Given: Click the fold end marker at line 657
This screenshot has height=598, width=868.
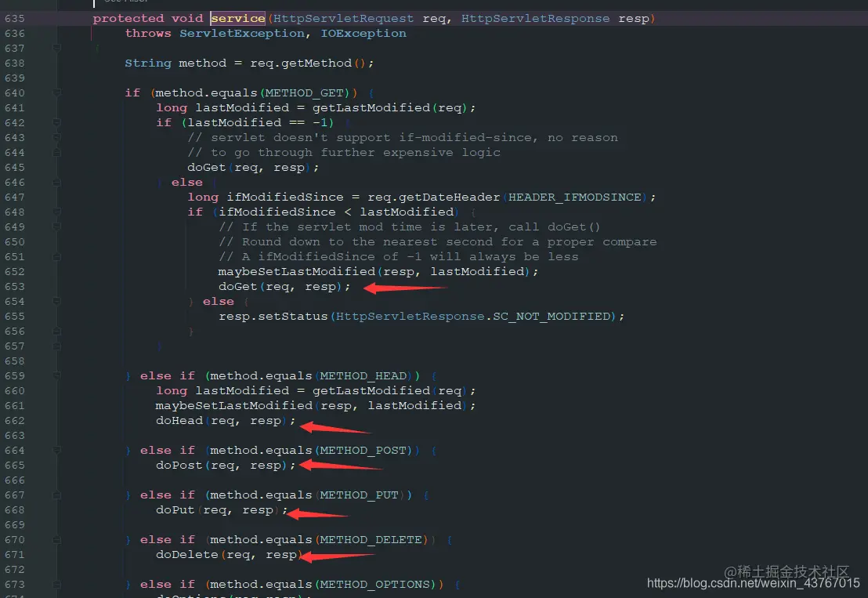Looking at the screenshot, I should (56, 346).
